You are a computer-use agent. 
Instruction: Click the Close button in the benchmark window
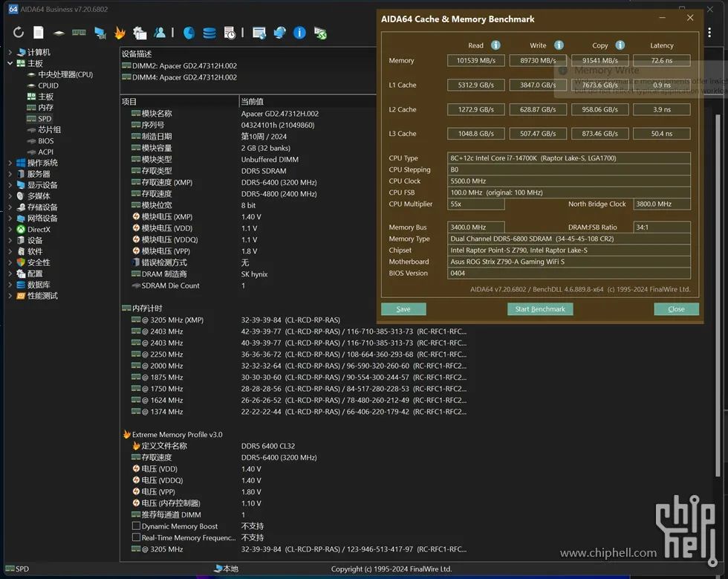click(676, 309)
